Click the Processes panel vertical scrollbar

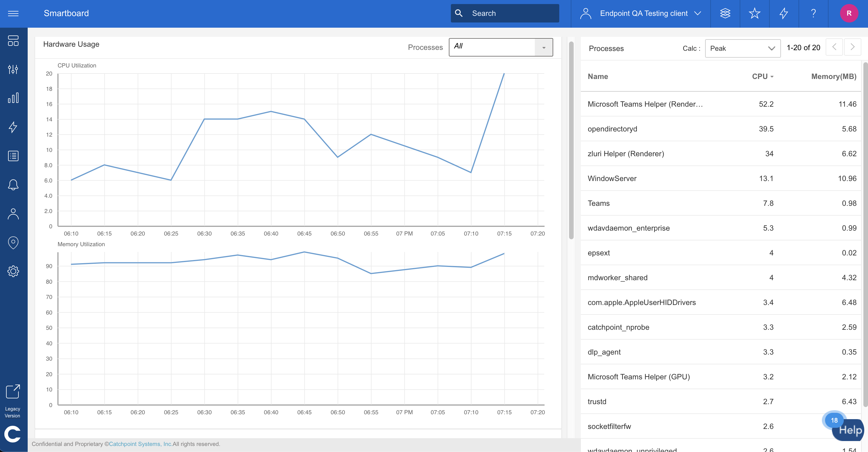(865, 234)
